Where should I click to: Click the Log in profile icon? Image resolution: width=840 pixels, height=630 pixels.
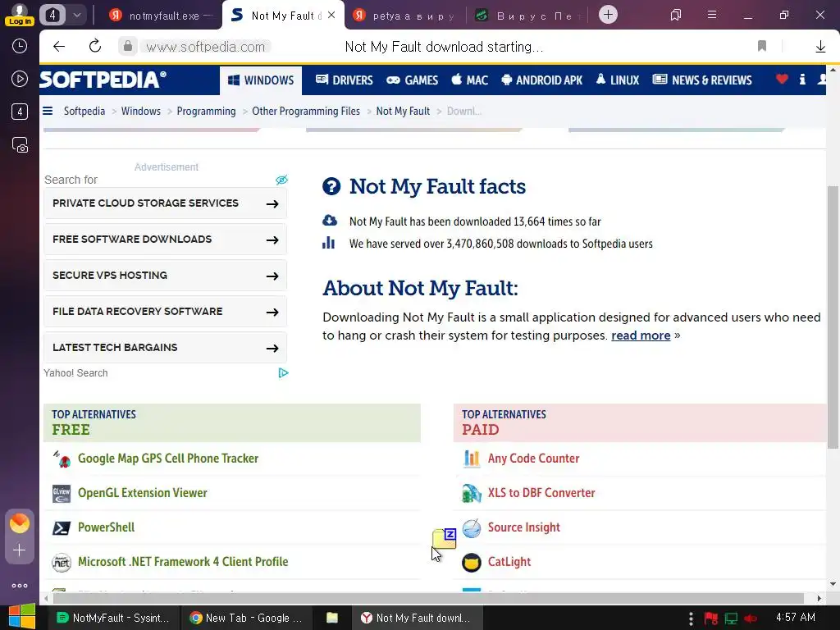20,15
